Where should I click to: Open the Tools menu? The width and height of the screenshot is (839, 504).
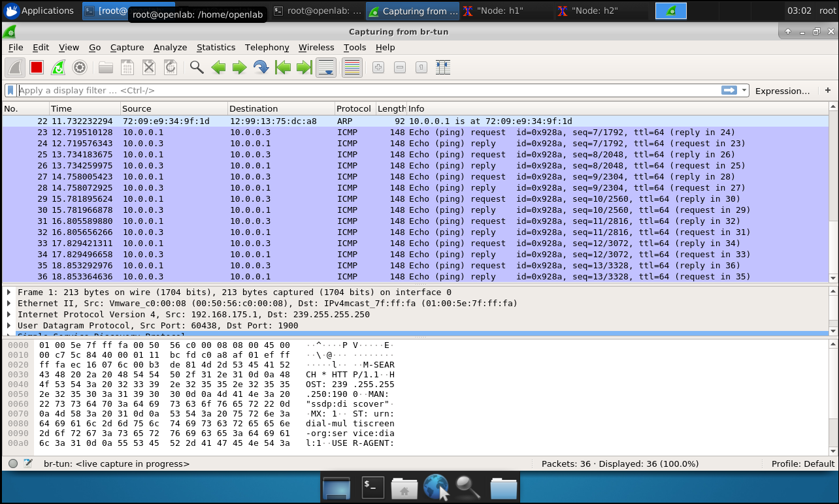(x=355, y=48)
